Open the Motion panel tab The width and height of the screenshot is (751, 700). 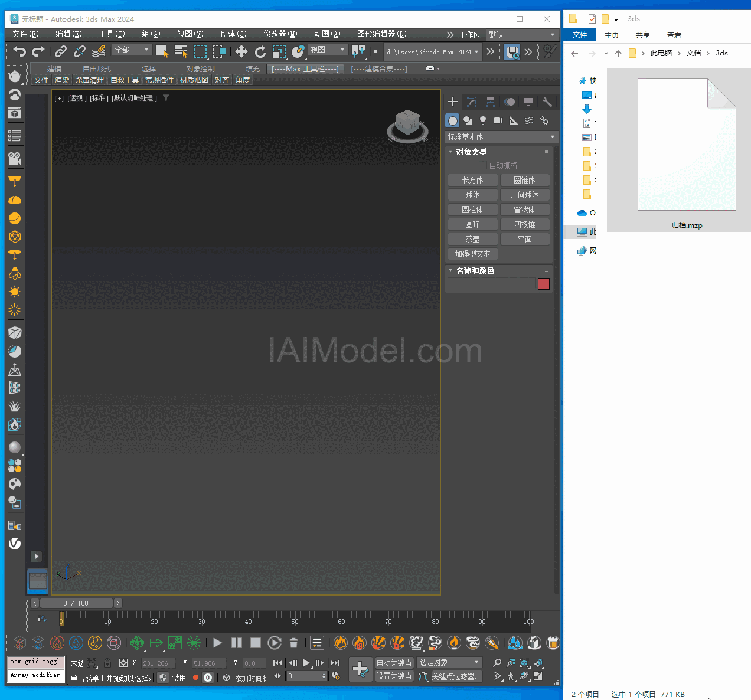[x=510, y=102]
